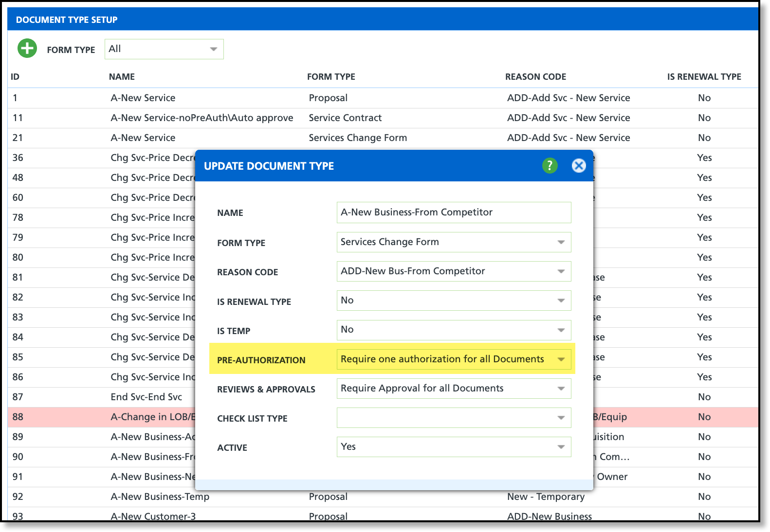Expand the Is Renewal Type dropdown
This screenshot has width=770, height=532.
(x=454, y=301)
